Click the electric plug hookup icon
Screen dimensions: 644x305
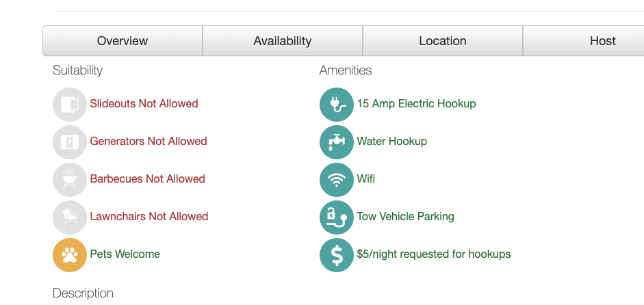click(337, 104)
